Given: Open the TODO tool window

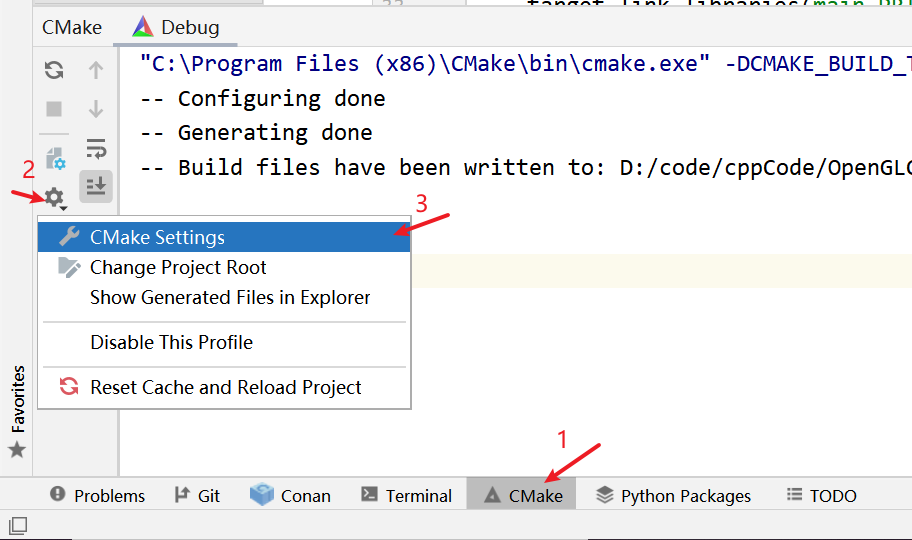Looking at the screenshot, I should coord(821,496).
